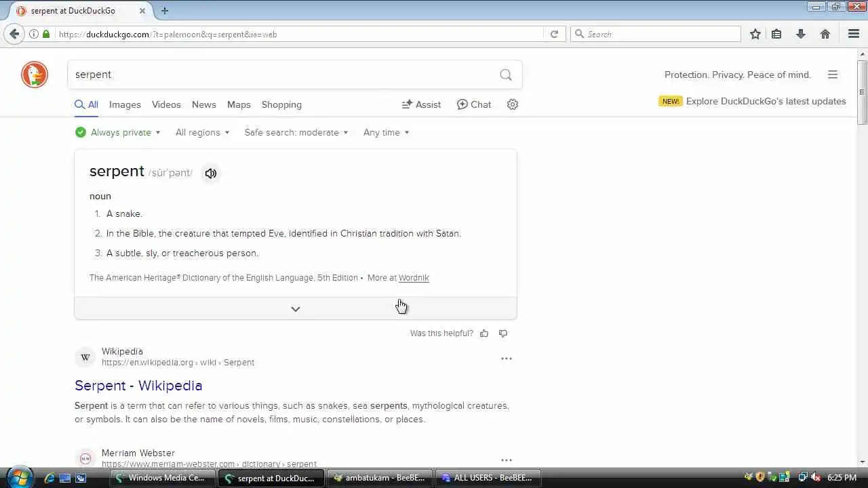Open the downloads arrow icon

tap(801, 34)
